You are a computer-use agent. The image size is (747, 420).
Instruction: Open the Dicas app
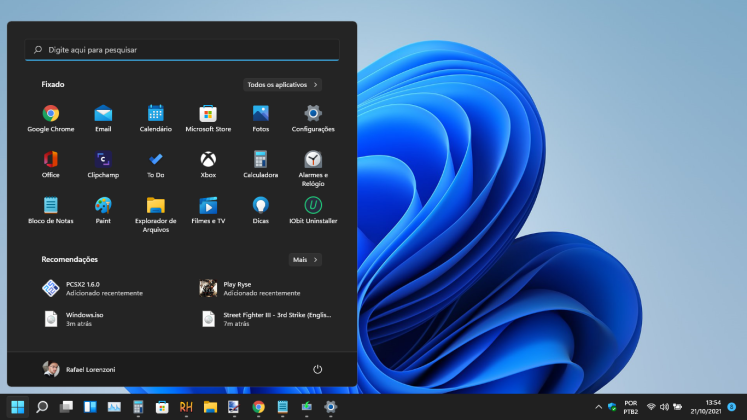(261, 210)
